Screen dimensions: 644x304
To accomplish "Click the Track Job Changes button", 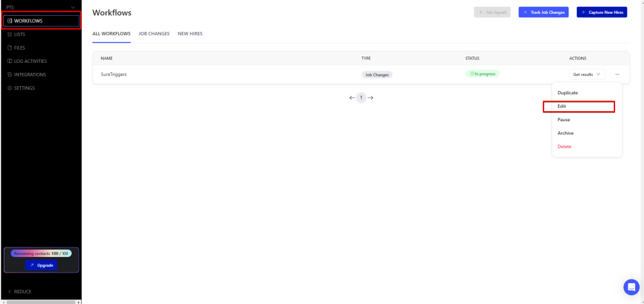I will point(543,12).
